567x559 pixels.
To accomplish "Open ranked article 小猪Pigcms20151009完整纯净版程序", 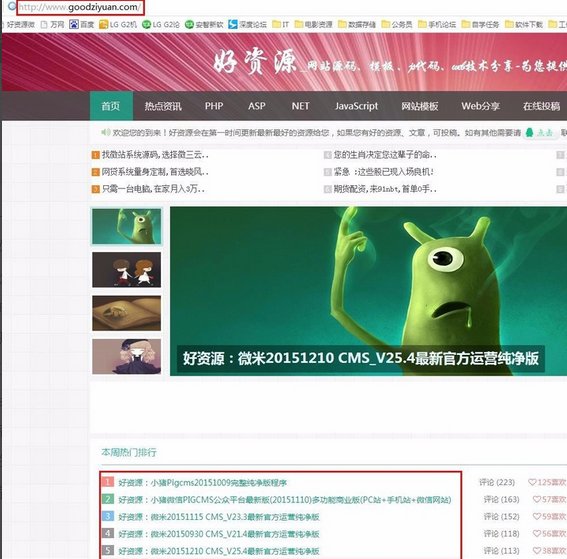I will [x=202, y=483].
